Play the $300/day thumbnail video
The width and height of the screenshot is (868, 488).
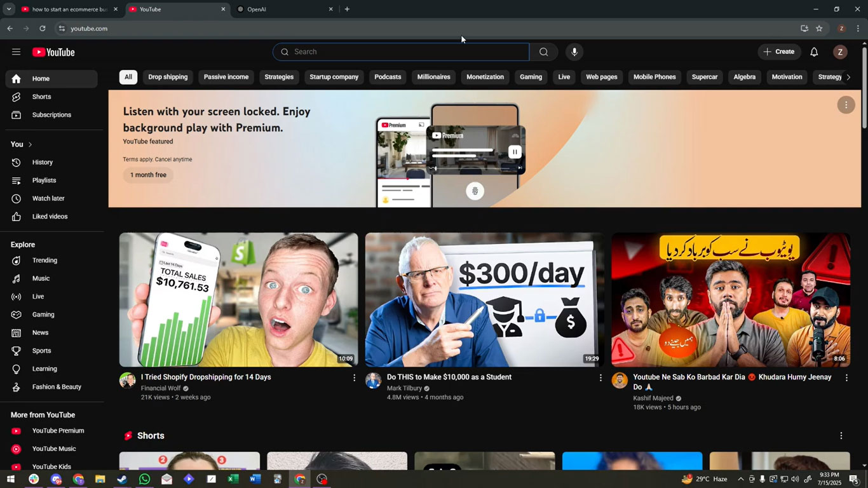484,300
